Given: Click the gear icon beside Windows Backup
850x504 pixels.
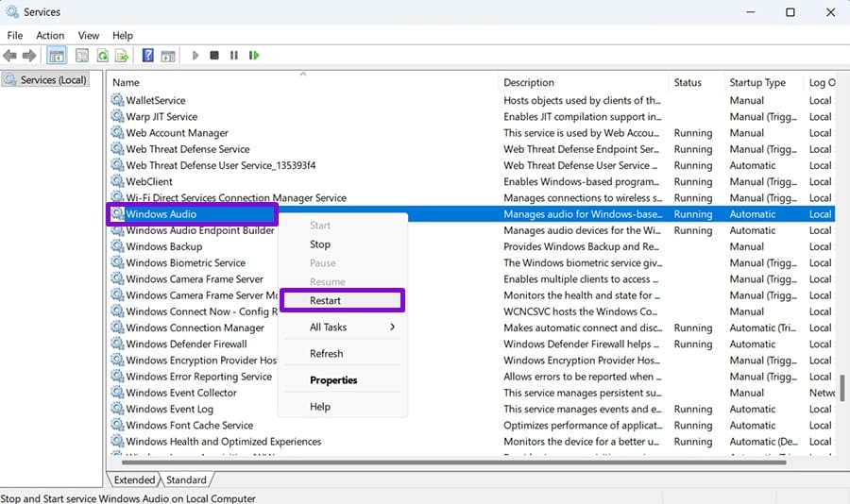Looking at the screenshot, I should pyautogui.click(x=117, y=246).
